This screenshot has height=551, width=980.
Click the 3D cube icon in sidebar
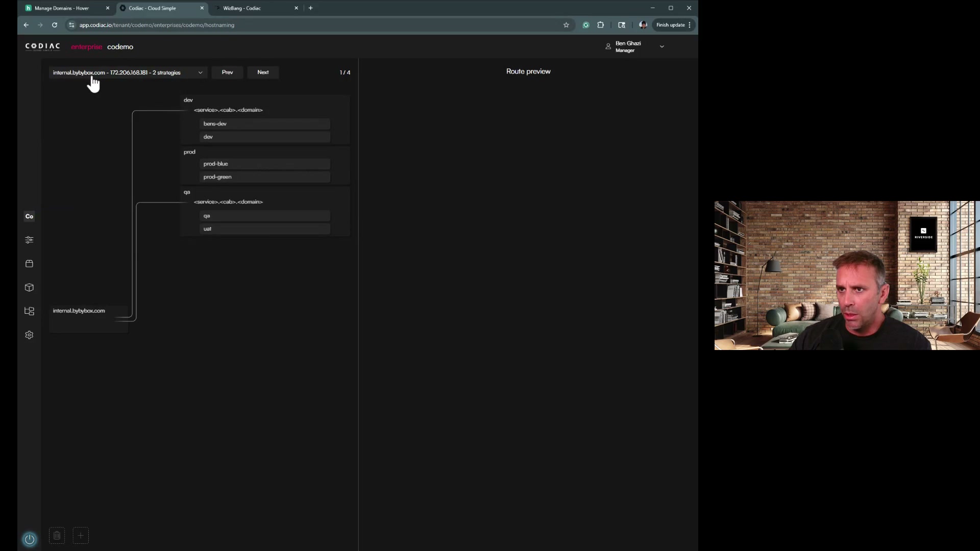29,288
